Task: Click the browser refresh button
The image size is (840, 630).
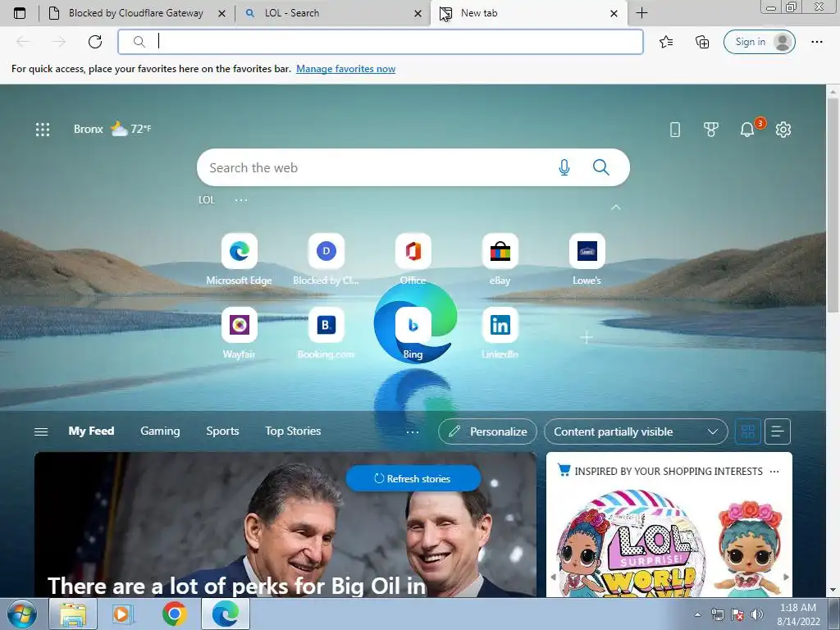Action: tap(95, 42)
